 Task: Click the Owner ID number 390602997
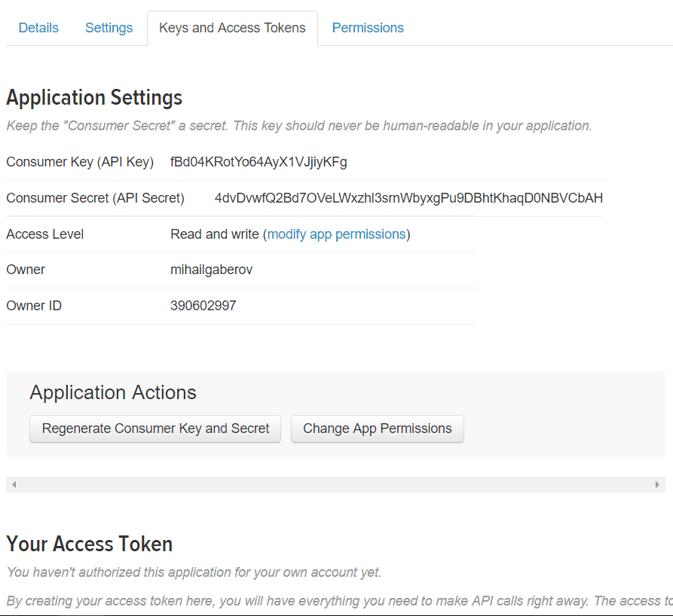click(203, 306)
